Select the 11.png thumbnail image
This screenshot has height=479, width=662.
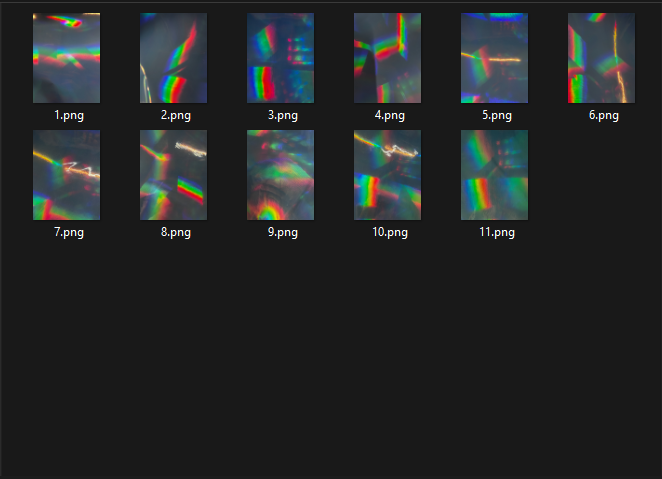coord(494,175)
